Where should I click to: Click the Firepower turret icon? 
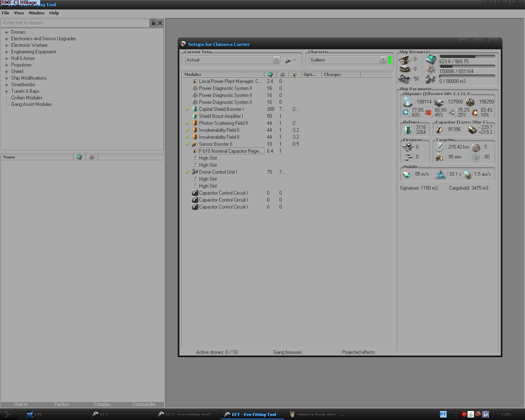(407, 147)
